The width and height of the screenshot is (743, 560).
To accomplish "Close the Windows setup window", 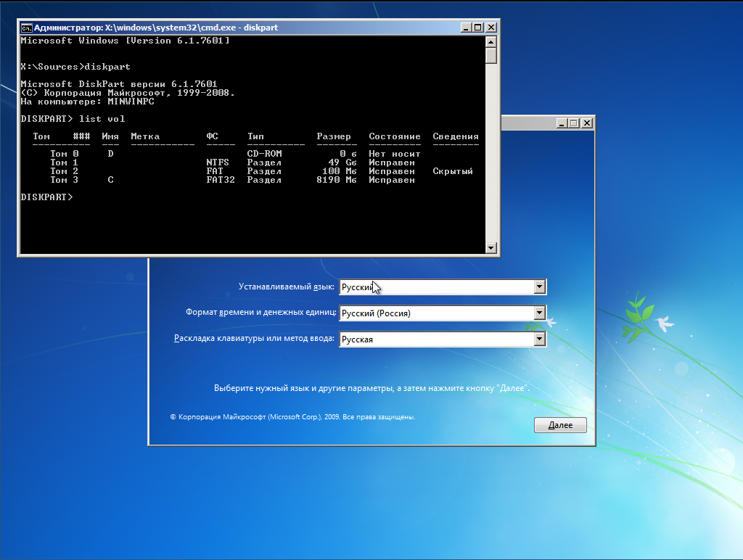I will (x=586, y=123).
